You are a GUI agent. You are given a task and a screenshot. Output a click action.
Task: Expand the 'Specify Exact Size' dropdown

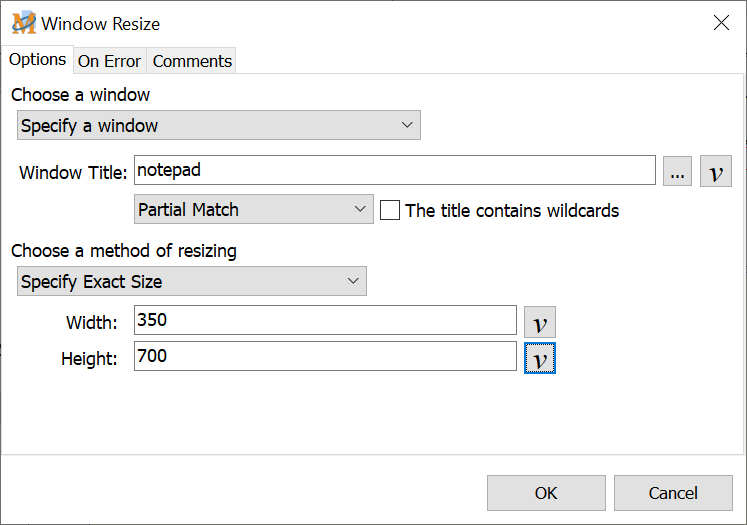coord(192,282)
